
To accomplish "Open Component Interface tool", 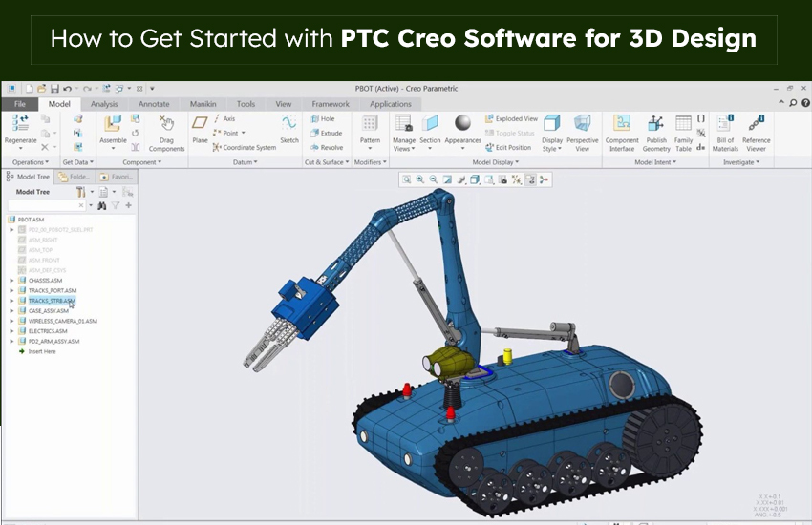I will pyautogui.click(x=622, y=134).
